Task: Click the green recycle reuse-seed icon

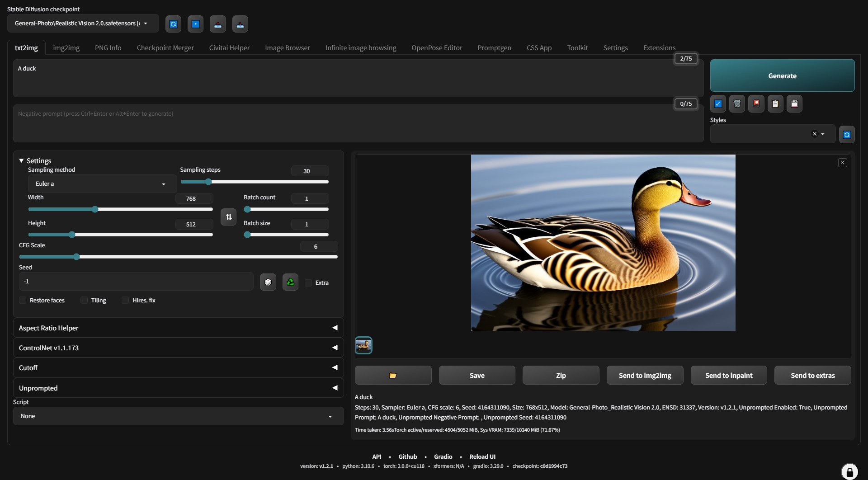Action: coord(290,282)
